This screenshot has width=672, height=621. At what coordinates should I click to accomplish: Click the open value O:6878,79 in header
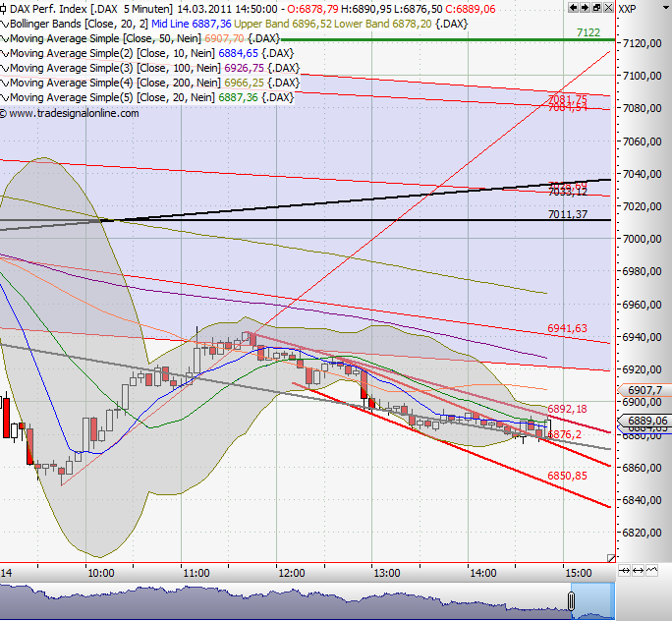click(x=312, y=9)
